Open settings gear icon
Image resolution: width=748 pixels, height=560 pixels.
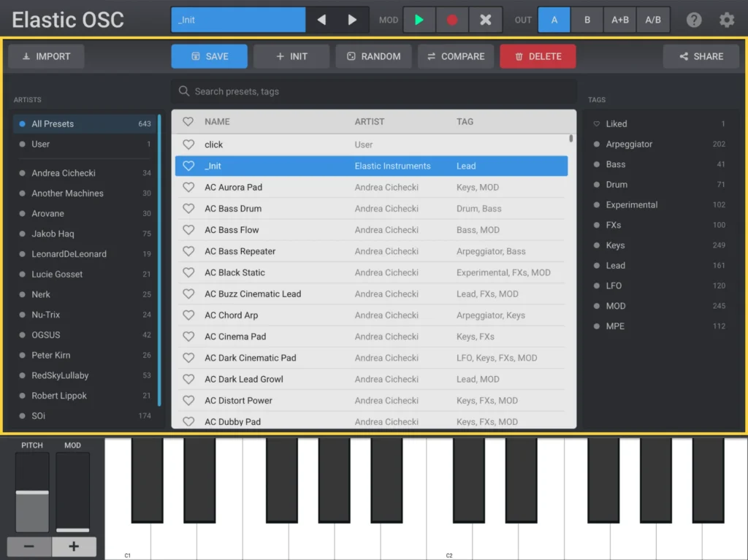[x=727, y=20]
